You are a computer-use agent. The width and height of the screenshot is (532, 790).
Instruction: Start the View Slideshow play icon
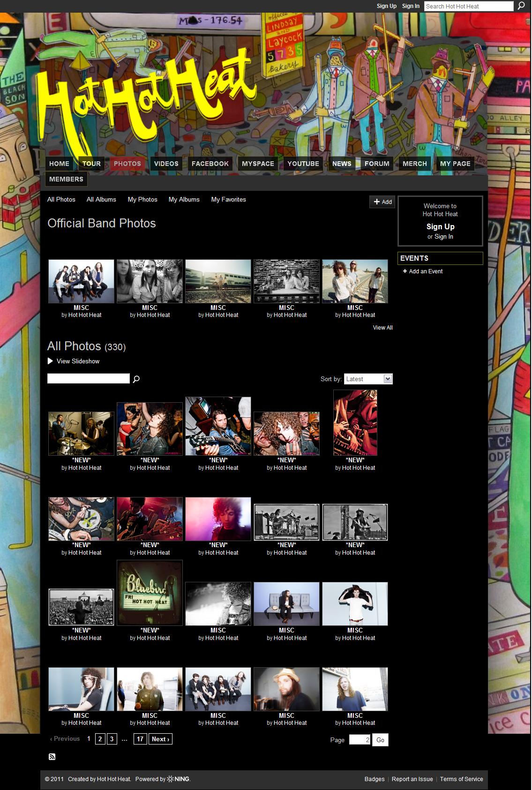click(50, 361)
